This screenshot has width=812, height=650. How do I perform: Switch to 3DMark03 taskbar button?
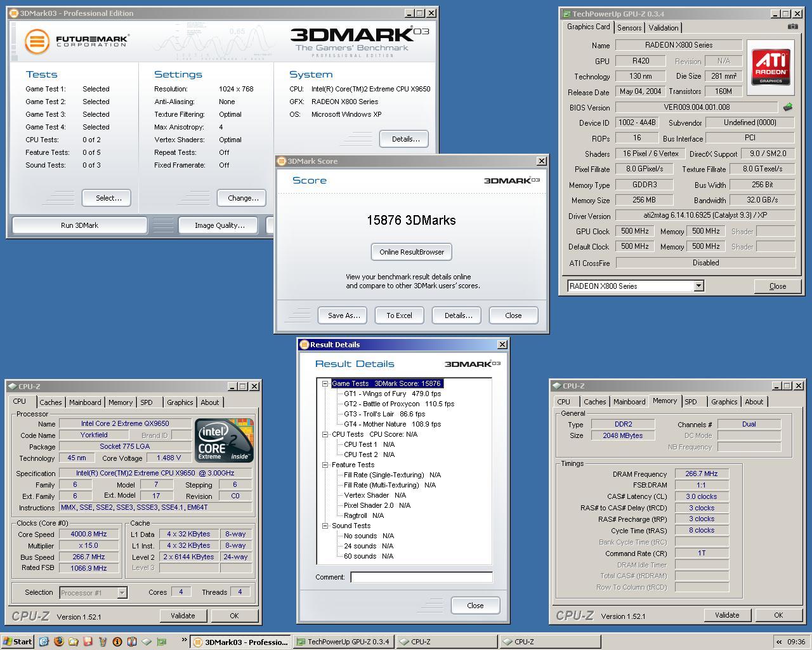[x=241, y=642]
